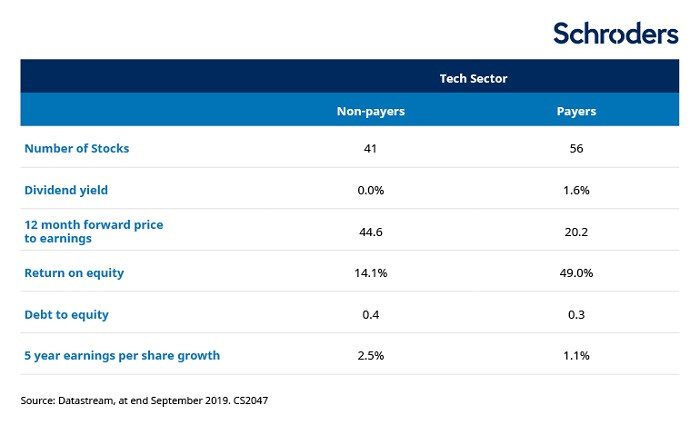Select the Number of Stocks row label
Image resolution: width=700 pixels, height=425 pixels.
(x=77, y=148)
